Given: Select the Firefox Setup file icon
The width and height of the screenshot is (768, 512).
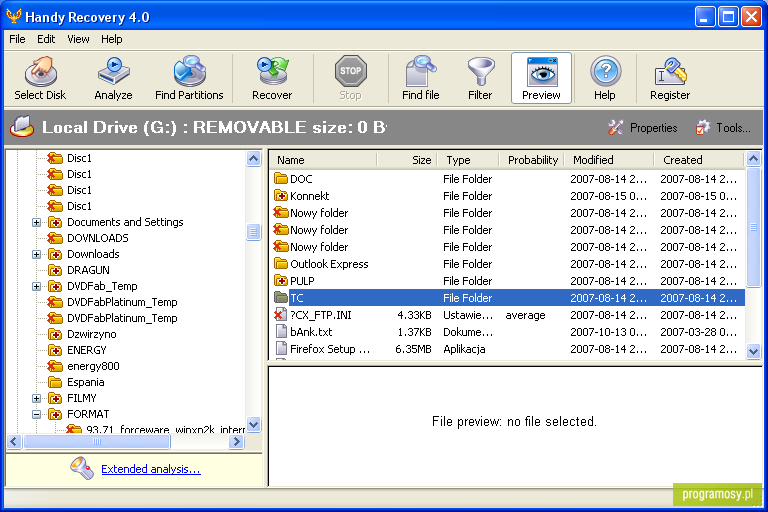Looking at the screenshot, I should click(x=281, y=349).
